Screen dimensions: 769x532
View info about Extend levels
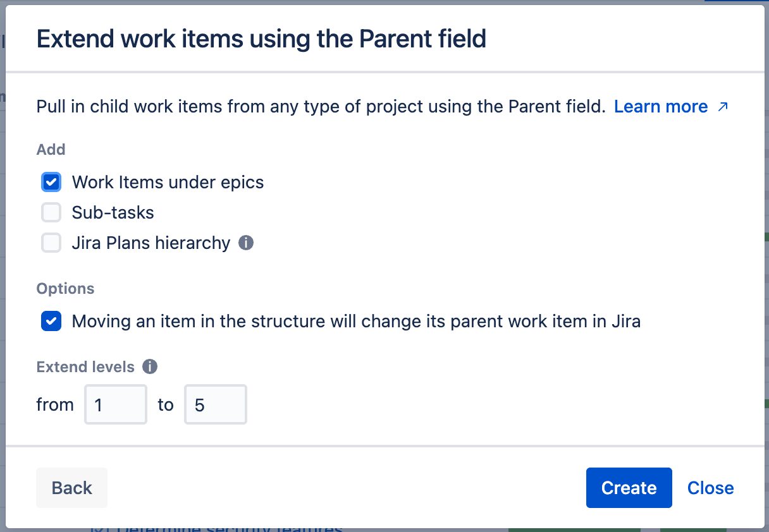coord(150,366)
